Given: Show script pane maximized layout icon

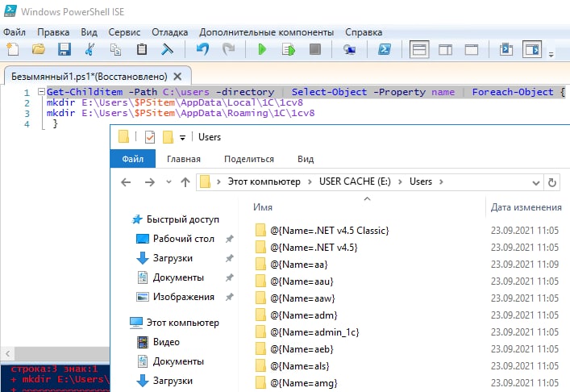Looking at the screenshot, I should [472, 49].
